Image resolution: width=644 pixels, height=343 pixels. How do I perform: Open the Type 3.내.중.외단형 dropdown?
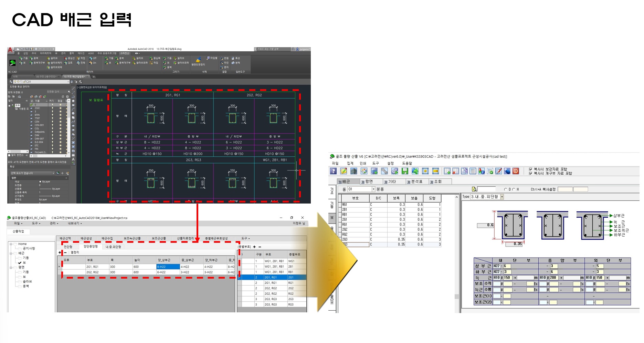tap(502, 197)
